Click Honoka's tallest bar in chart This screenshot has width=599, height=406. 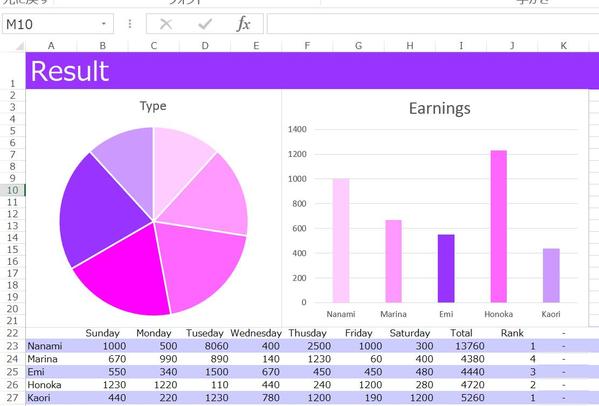tap(499, 226)
